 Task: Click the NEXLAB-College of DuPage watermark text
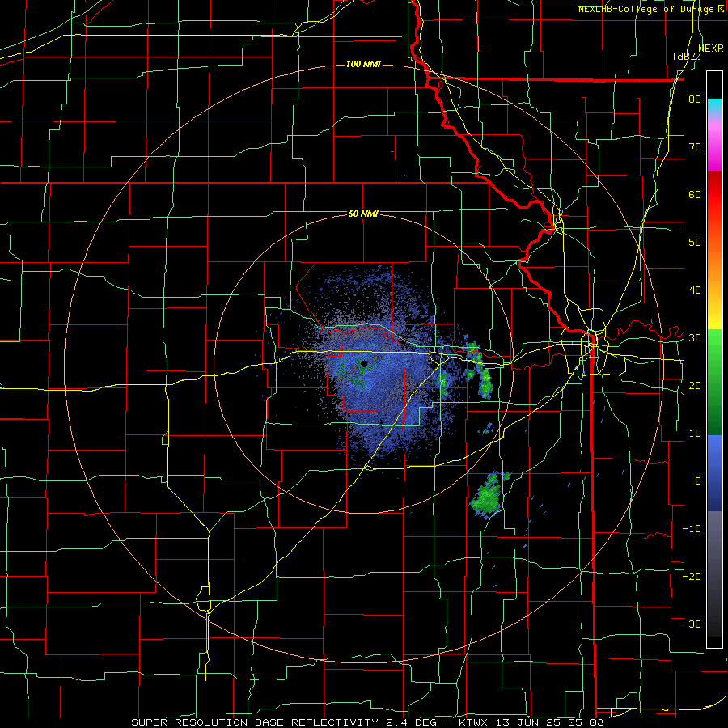click(651, 9)
